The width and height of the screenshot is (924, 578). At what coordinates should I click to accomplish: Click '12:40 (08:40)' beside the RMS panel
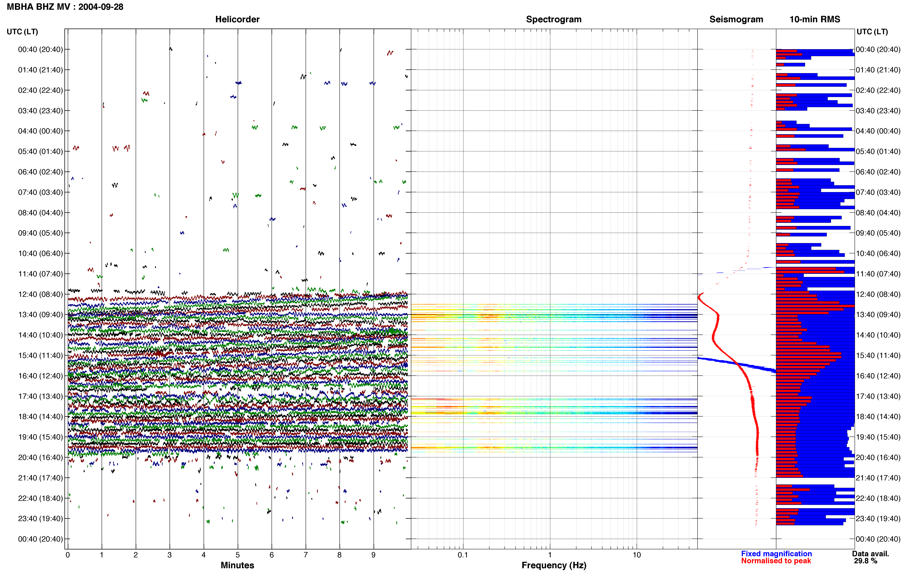tap(878, 294)
